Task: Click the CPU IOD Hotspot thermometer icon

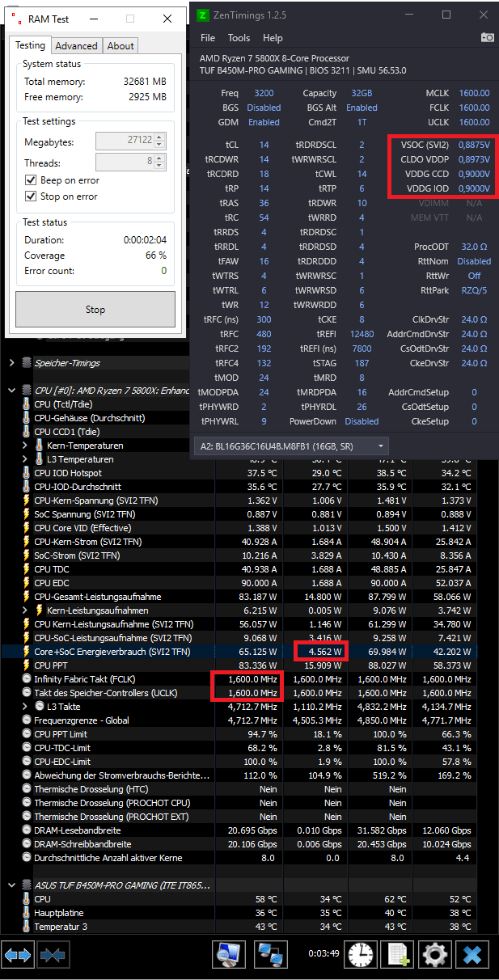Action: coord(27,473)
